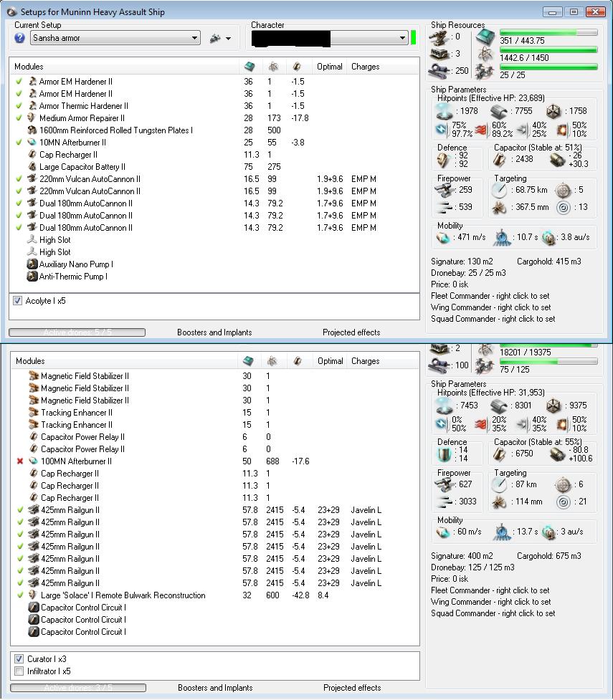
Task: Click the blue help icon beside Current Setup
Action: point(19,38)
